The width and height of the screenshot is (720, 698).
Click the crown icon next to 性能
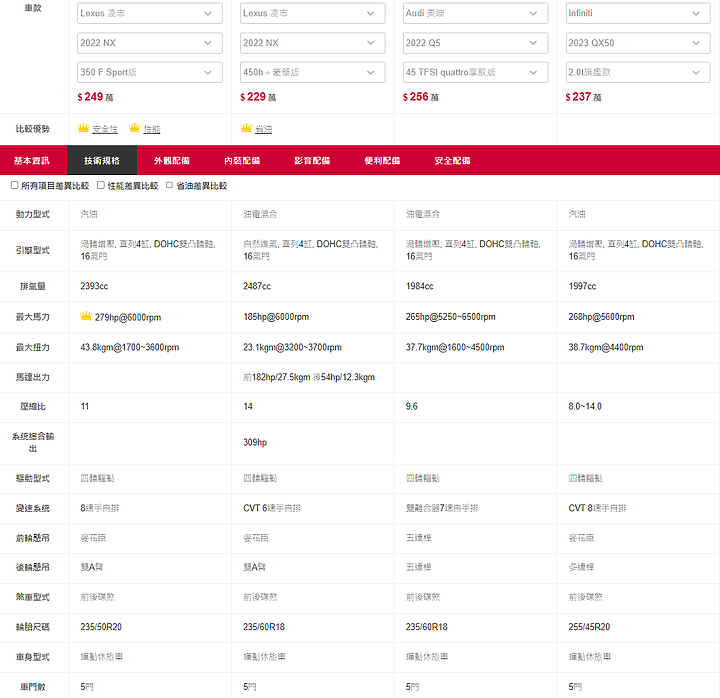click(135, 128)
